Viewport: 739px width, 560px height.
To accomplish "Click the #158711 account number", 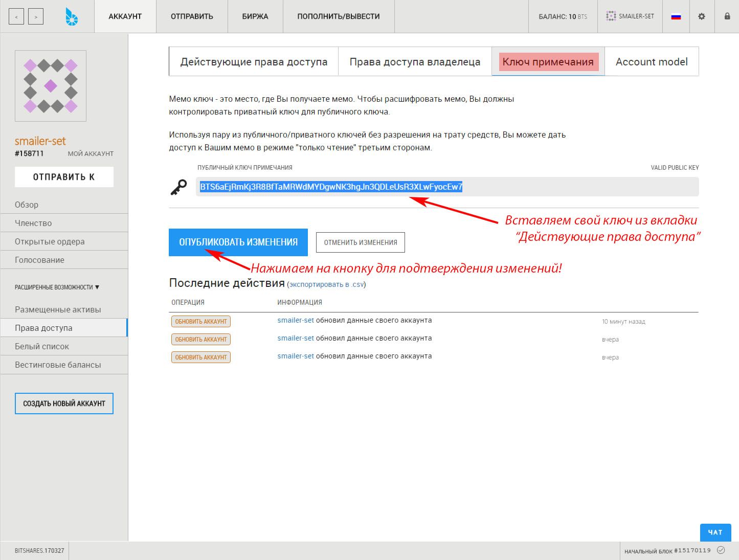I will click(29, 153).
